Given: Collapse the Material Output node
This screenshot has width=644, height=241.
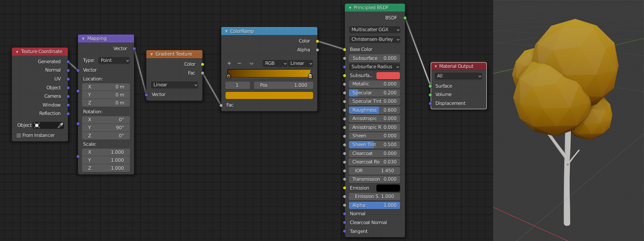Looking at the screenshot, I should pyautogui.click(x=436, y=66).
